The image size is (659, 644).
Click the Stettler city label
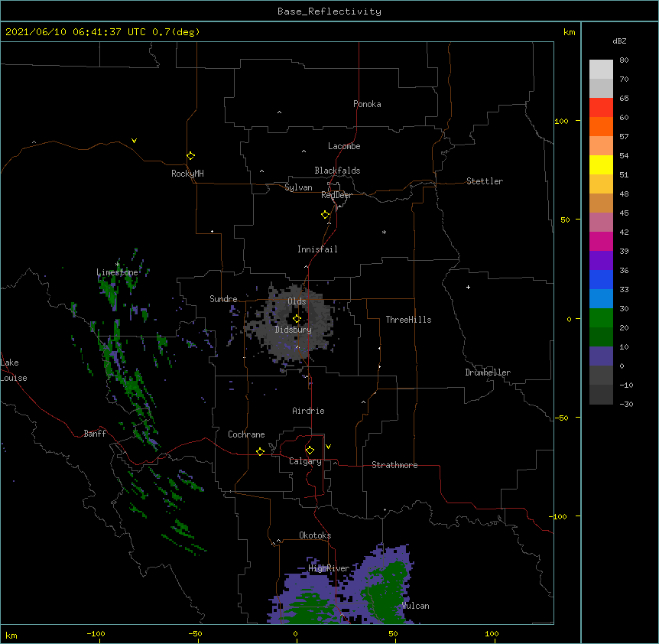coord(485,181)
